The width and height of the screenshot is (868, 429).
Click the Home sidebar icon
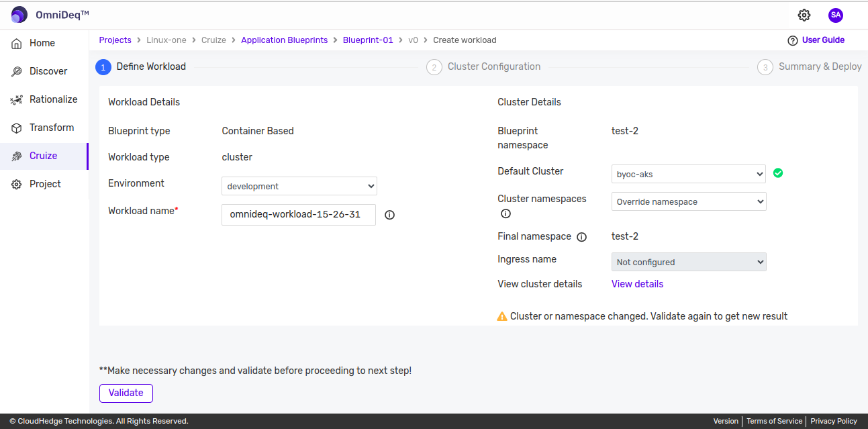(17, 43)
